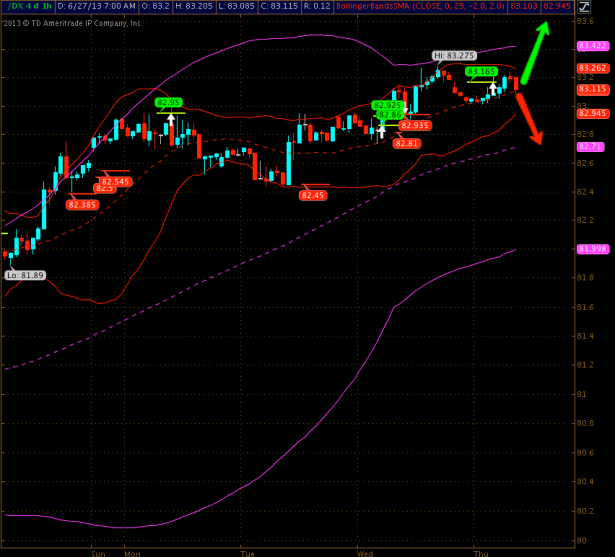
Task: Click white up arrow below 83.165 label
Action: [x=491, y=89]
